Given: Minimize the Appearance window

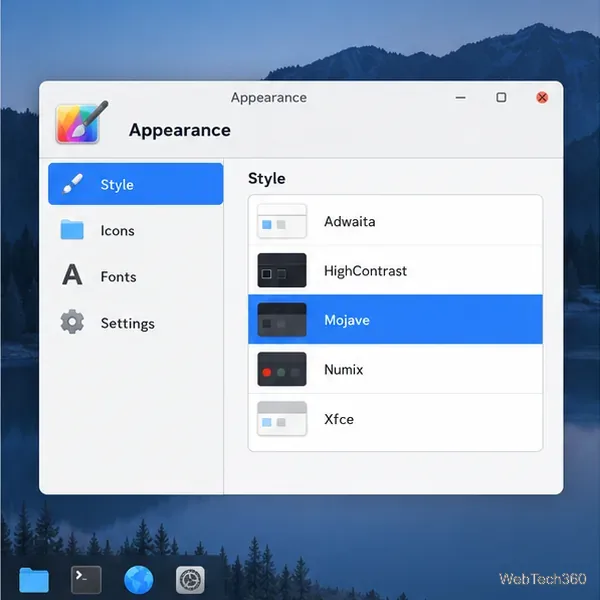Looking at the screenshot, I should click(461, 98).
